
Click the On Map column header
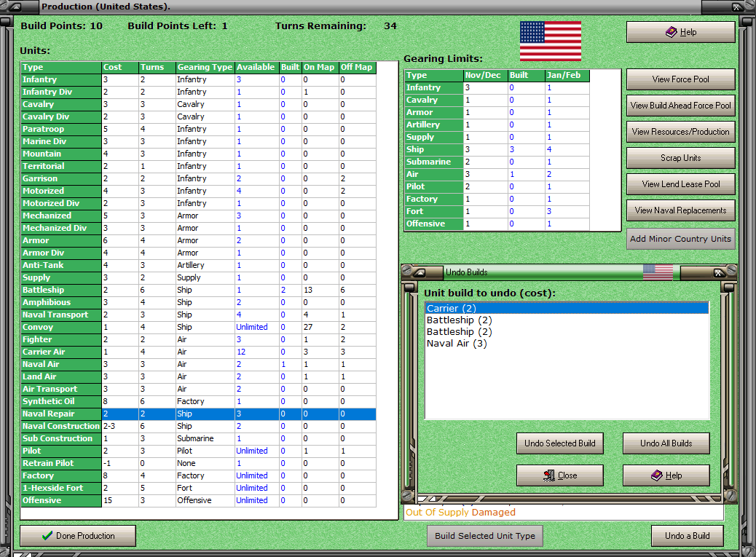pos(320,68)
